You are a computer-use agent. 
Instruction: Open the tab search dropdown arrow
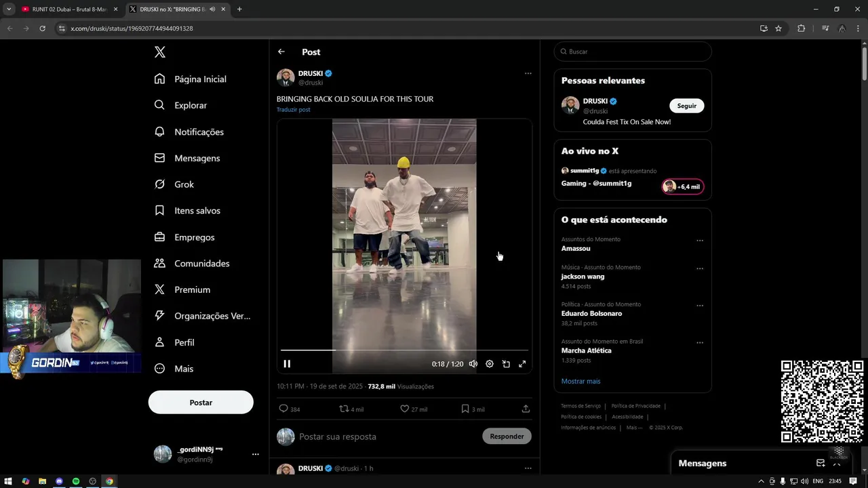(9, 9)
